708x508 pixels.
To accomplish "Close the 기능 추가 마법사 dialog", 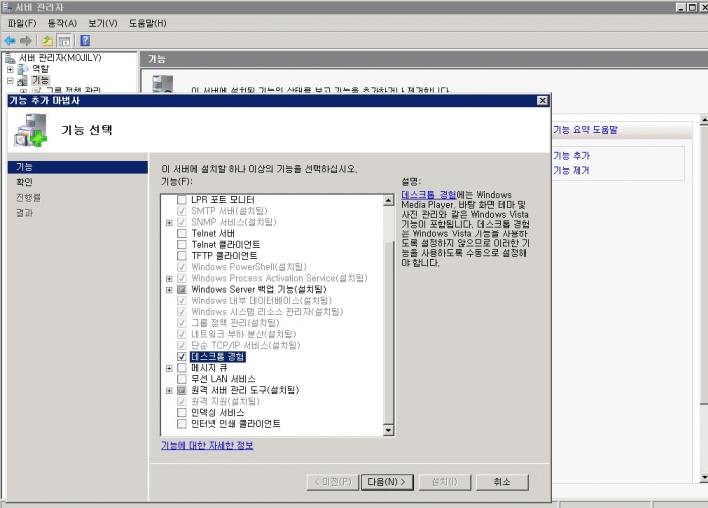I will tap(543, 100).
